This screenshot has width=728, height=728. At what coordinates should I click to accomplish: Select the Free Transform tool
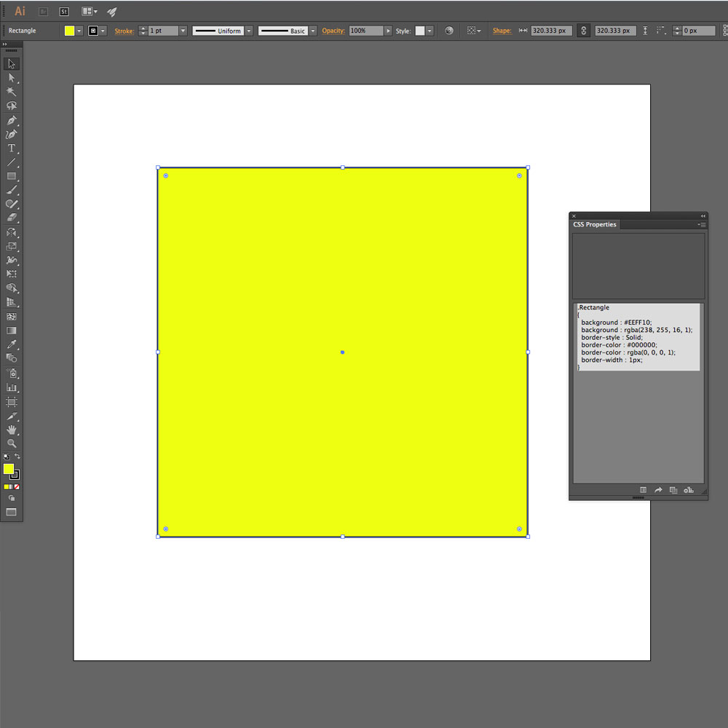pos(12,274)
